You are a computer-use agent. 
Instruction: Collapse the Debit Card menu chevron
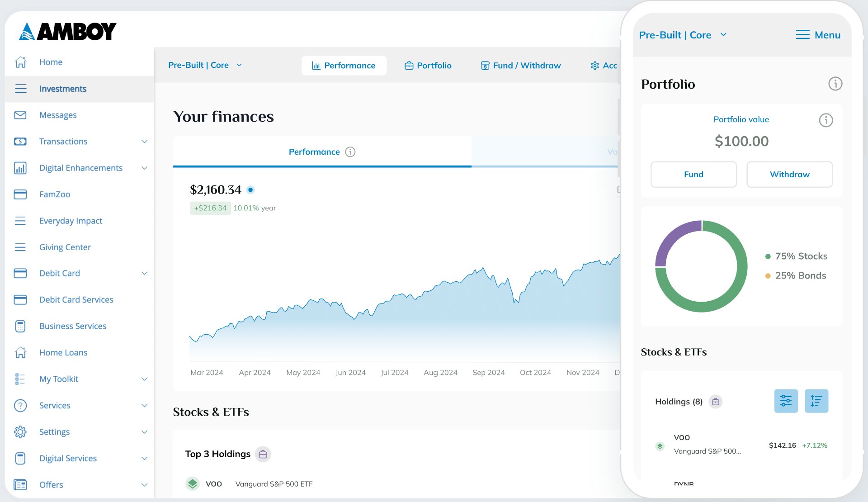pyautogui.click(x=144, y=273)
